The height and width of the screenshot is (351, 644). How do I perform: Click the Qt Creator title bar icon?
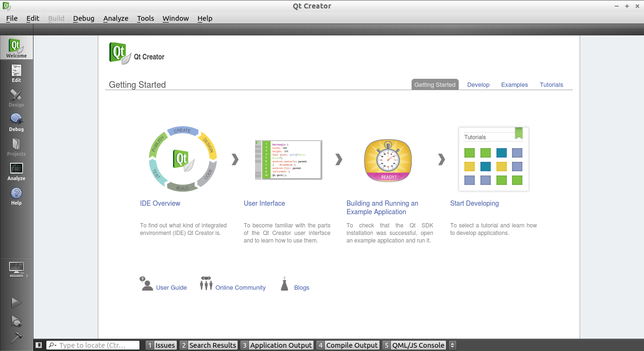point(7,6)
